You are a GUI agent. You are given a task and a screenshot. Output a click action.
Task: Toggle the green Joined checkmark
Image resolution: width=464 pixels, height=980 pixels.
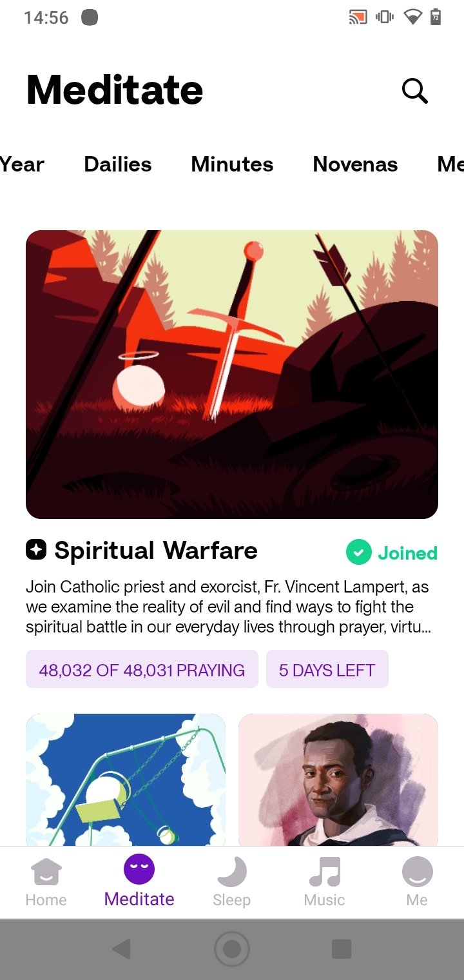click(358, 553)
